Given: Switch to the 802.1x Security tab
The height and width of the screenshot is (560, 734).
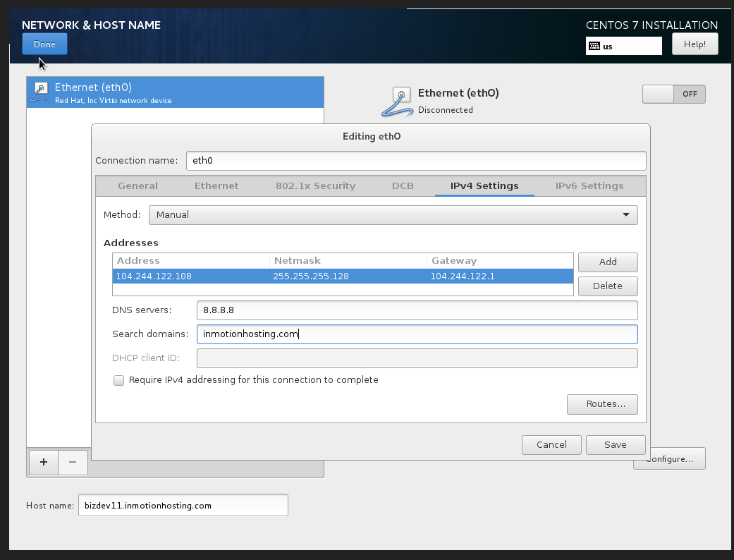Looking at the screenshot, I should 315,186.
